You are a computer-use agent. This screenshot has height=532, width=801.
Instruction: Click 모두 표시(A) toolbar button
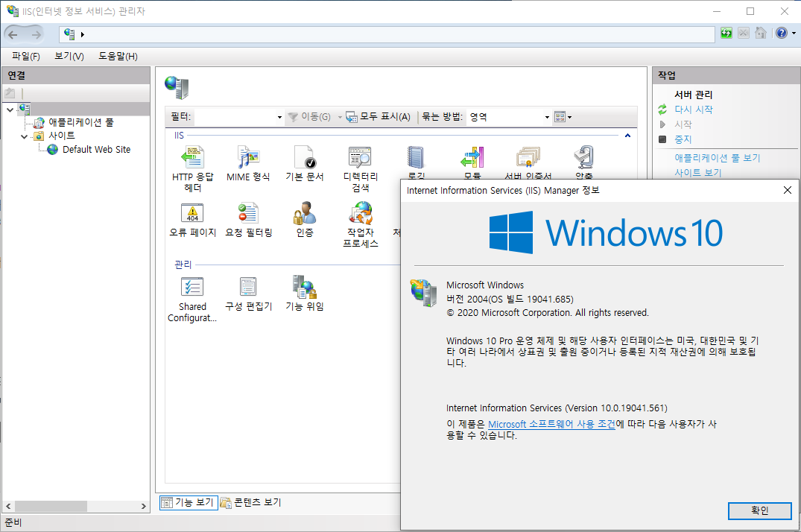pos(378,117)
